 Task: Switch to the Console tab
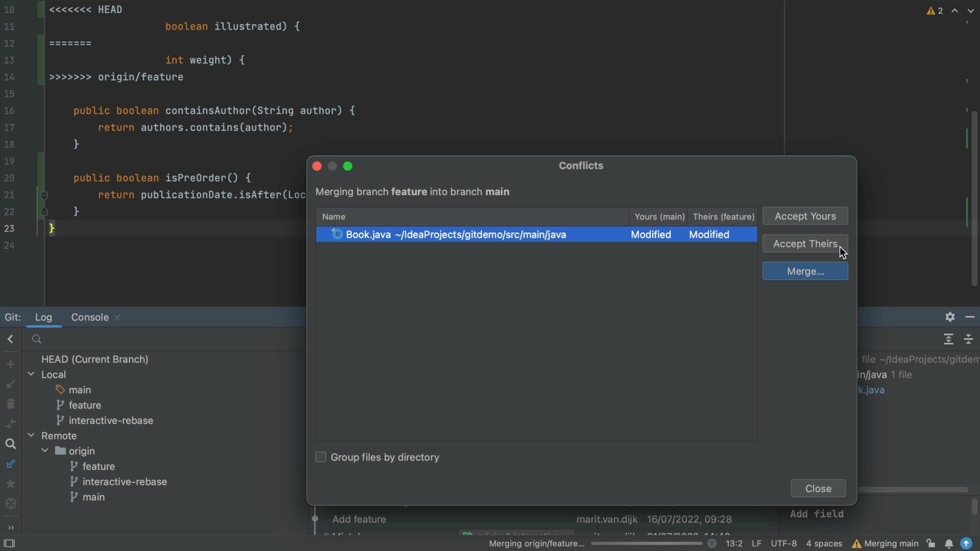click(90, 317)
